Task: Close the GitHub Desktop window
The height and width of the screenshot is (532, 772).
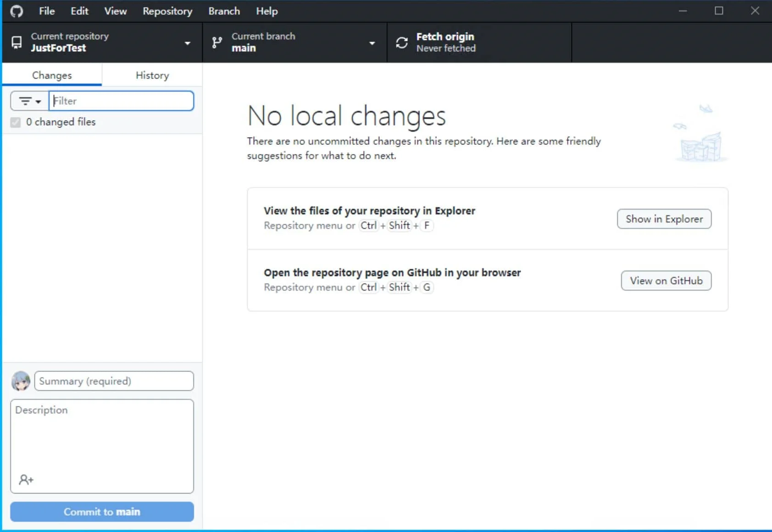Action: click(755, 11)
